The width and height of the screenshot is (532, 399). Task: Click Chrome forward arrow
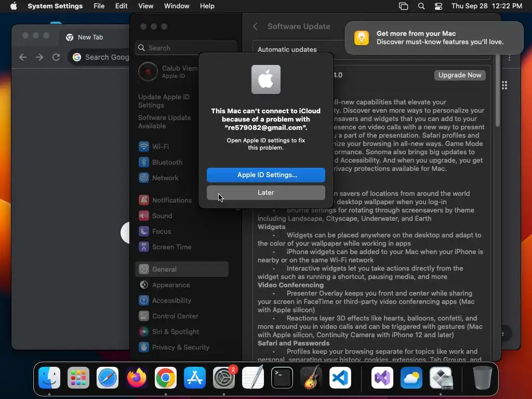39,57
